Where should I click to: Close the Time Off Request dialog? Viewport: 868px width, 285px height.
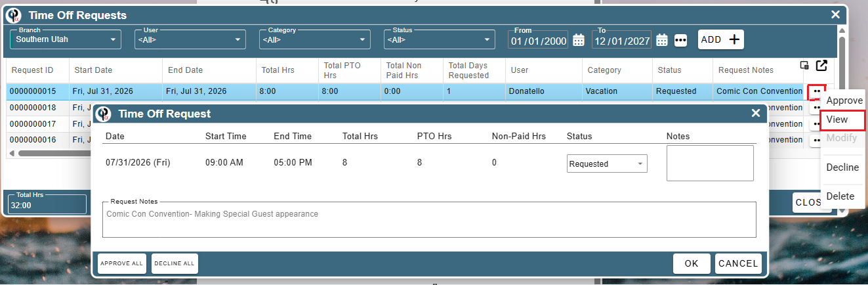pyautogui.click(x=755, y=114)
